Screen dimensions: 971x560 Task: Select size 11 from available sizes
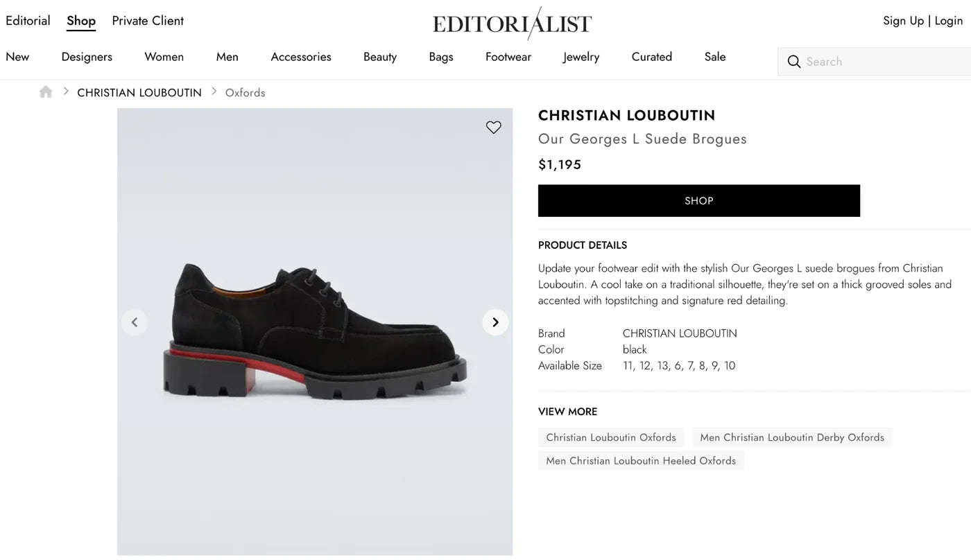tap(628, 365)
